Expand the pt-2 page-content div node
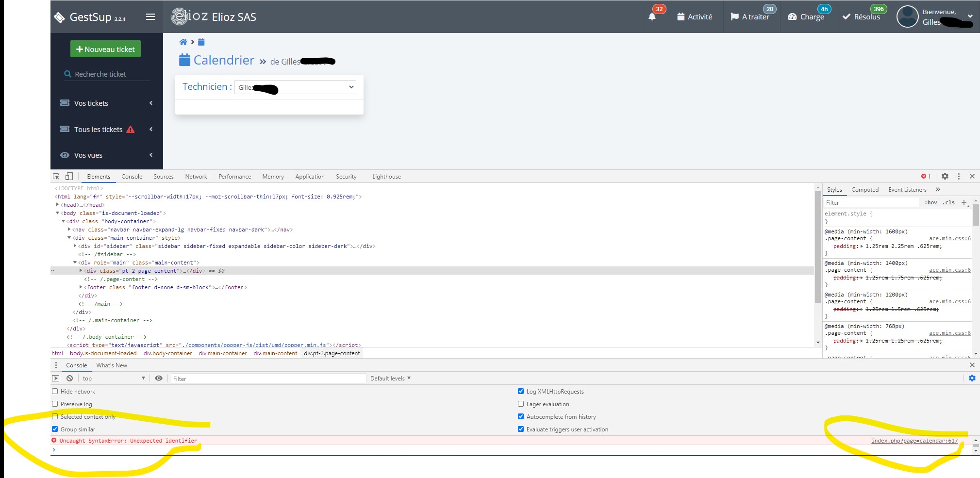This screenshot has height=478, width=980. point(81,270)
